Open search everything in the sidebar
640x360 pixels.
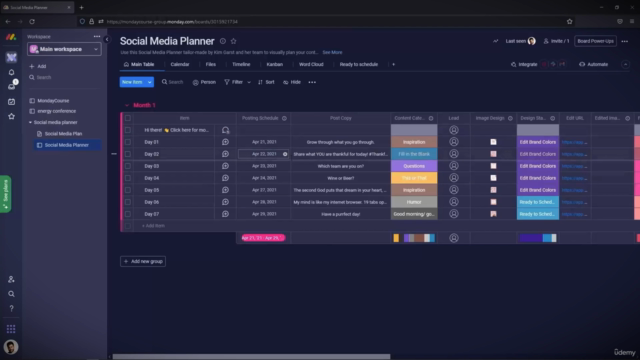click(11, 294)
